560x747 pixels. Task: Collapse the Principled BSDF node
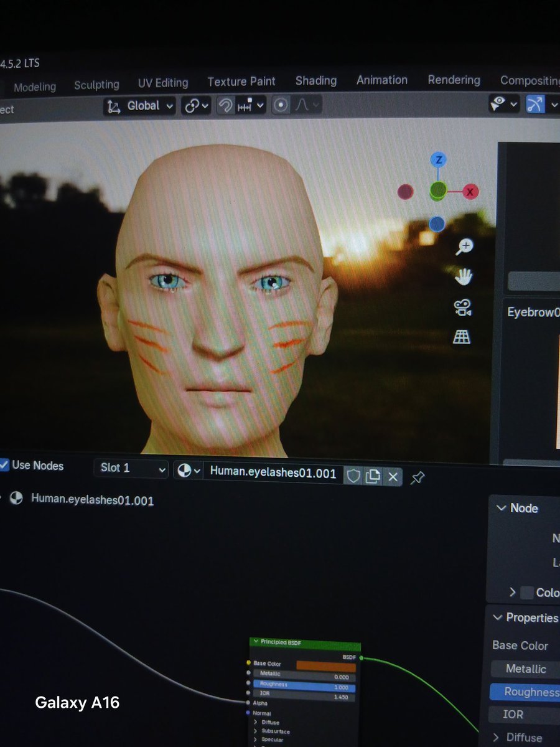pyautogui.click(x=255, y=642)
